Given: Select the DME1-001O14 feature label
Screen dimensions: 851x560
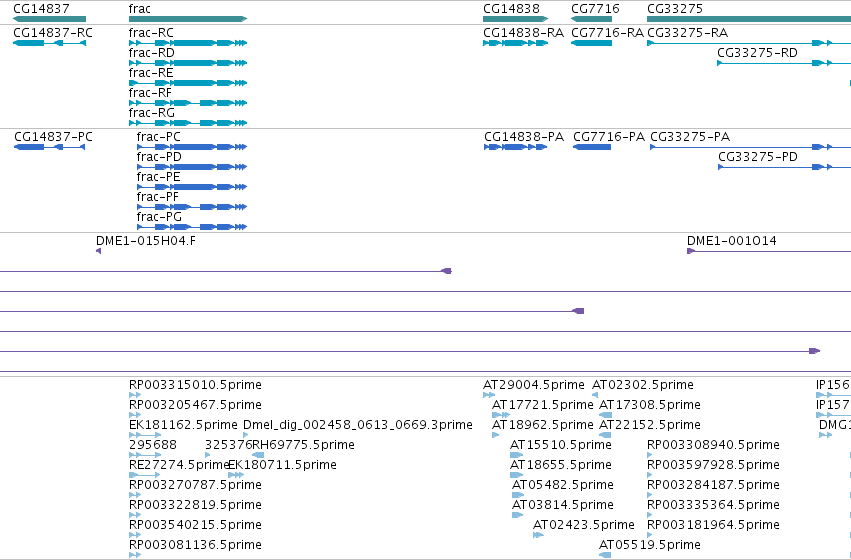Looking at the screenshot, I should pos(732,240).
